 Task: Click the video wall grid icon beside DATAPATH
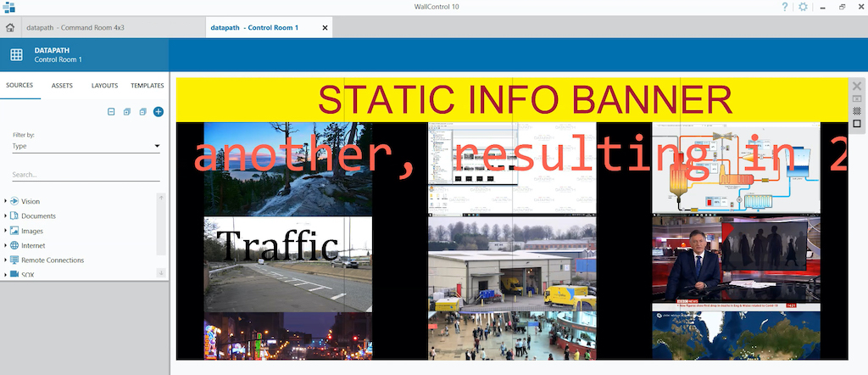click(x=16, y=55)
